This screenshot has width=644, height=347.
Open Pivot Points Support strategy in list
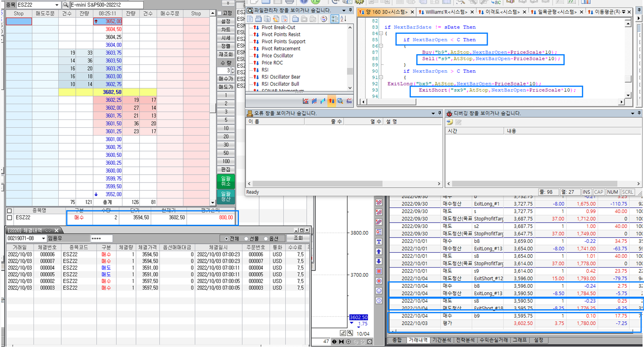[283, 42]
